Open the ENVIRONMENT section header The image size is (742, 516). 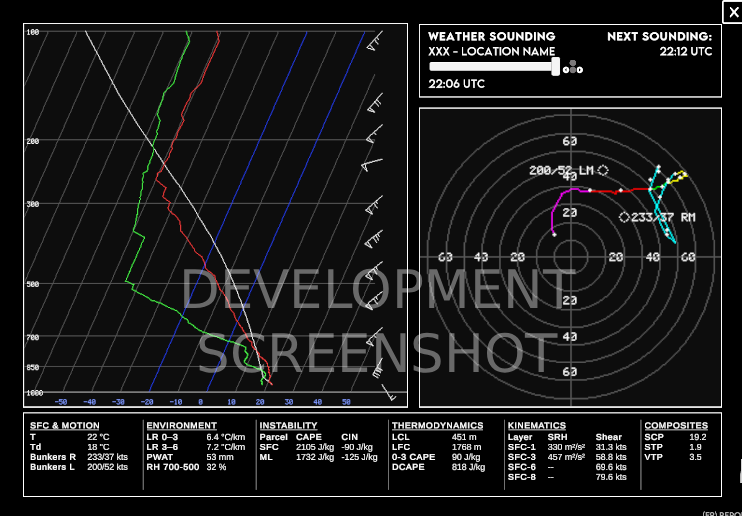click(x=182, y=426)
